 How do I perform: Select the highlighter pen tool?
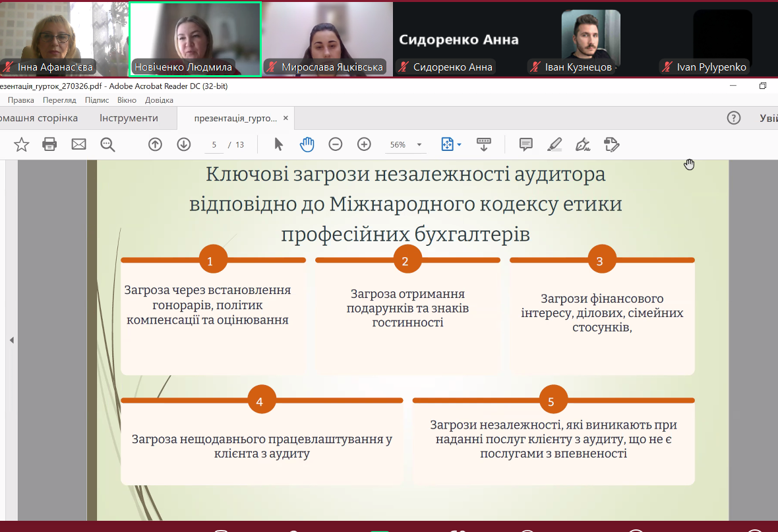(554, 144)
